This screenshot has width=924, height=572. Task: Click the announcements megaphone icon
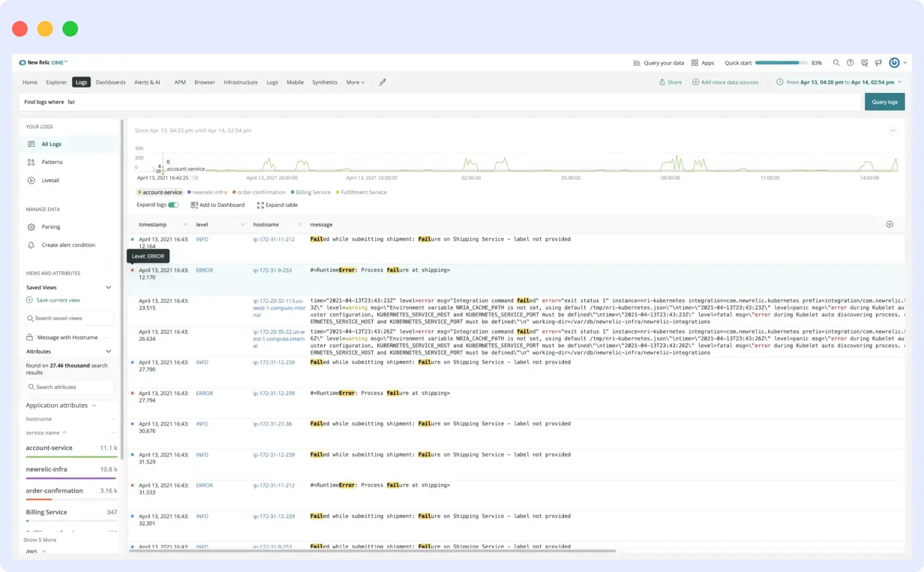(878, 63)
